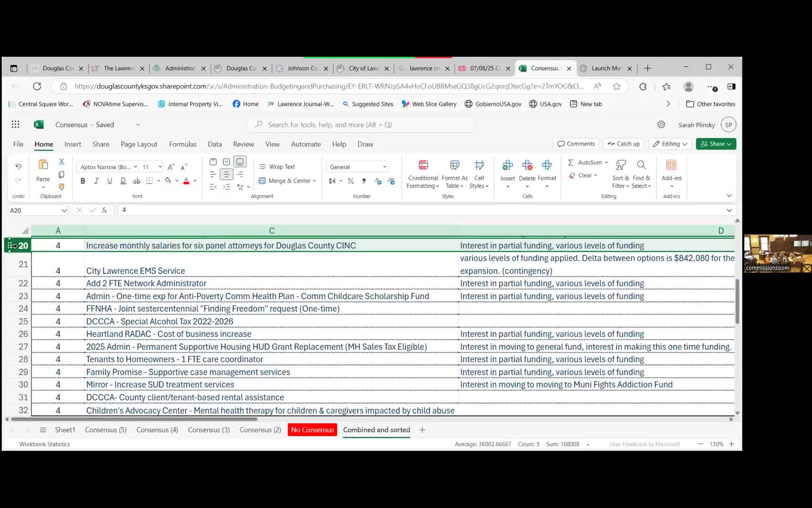Toggle italic formatting
The image size is (812, 508).
[x=96, y=181]
